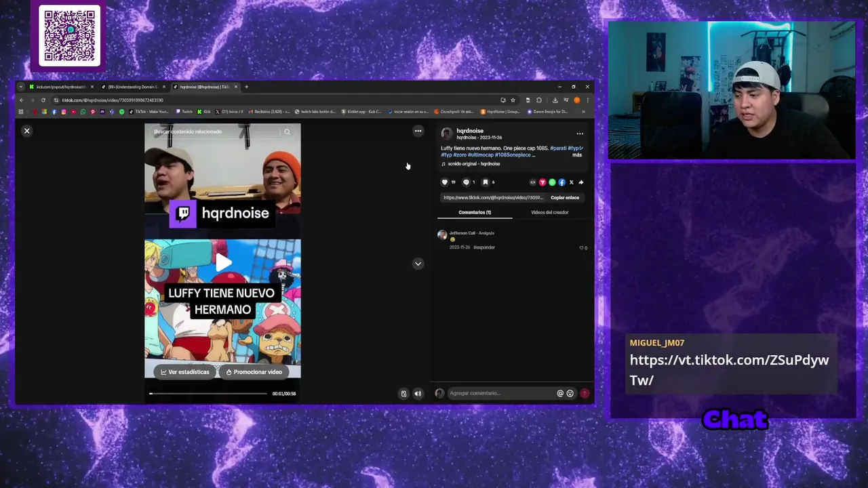Open the Chrome profile avatar
This screenshot has height=488, width=868.
point(577,100)
